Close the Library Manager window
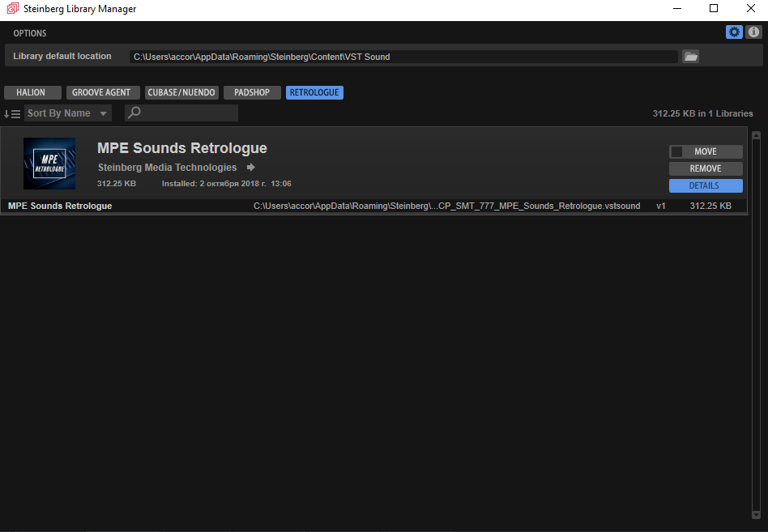Image resolution: width=768 pixels, height=532 pixels. (x=750, y=8)
